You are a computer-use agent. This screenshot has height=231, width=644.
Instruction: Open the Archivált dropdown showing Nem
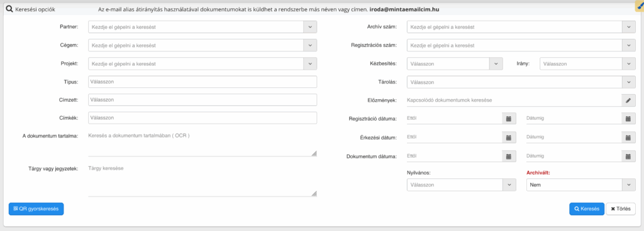click(580, 185)
